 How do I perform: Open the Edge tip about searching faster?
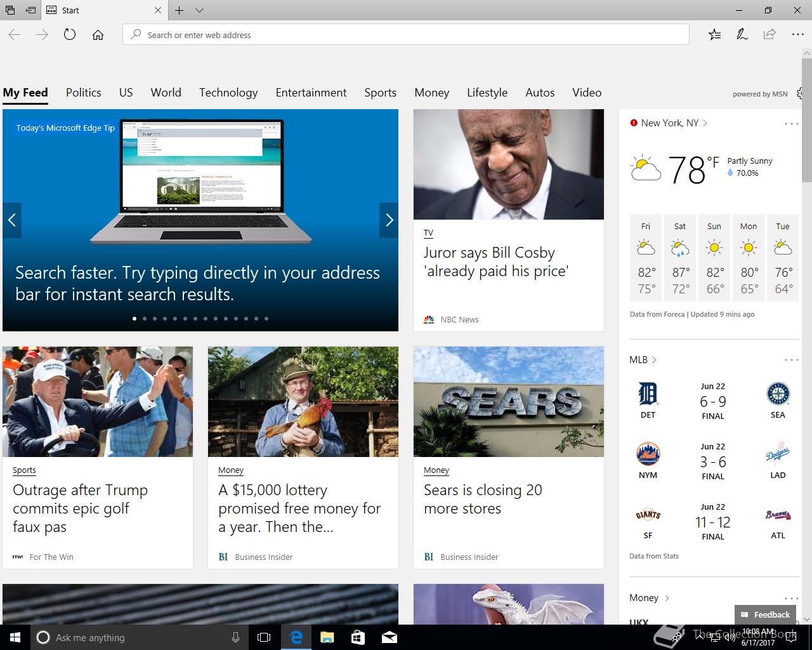coord(197,284)
